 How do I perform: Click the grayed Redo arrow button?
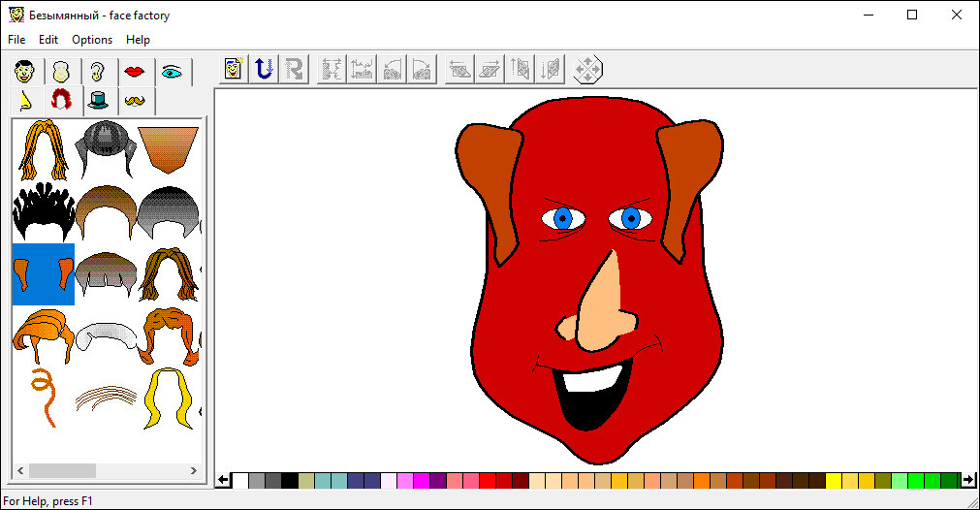[x=294, y=68]
